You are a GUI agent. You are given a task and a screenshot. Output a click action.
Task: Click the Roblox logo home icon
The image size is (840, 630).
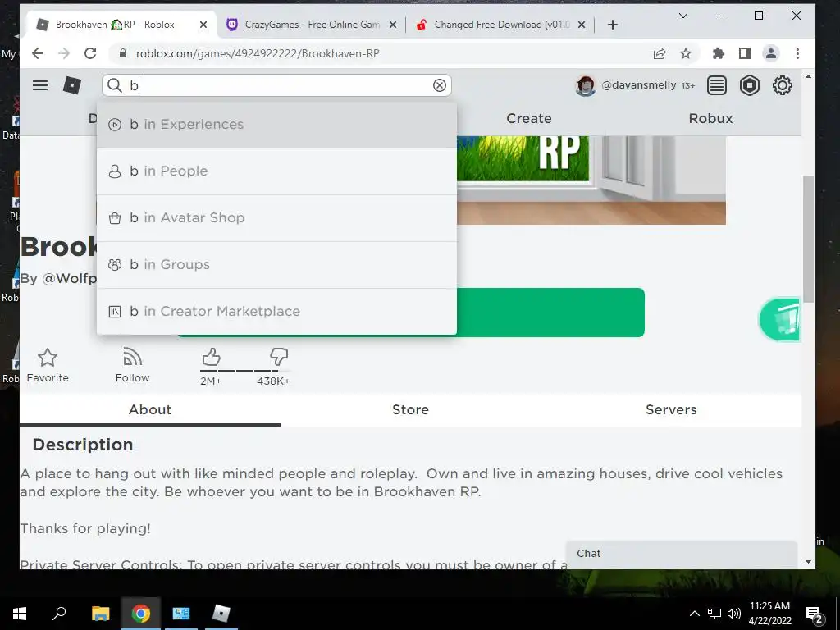(72, 85)
